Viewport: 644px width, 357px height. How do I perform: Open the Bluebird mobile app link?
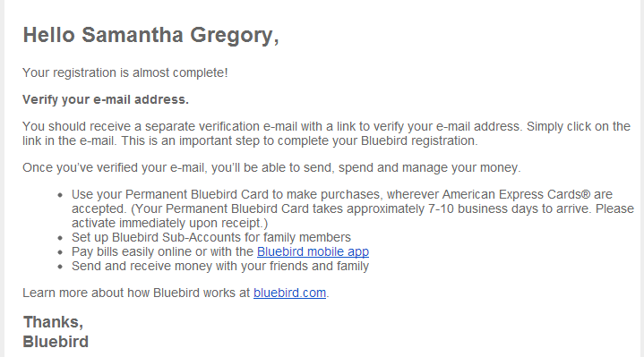pos(313,251)
